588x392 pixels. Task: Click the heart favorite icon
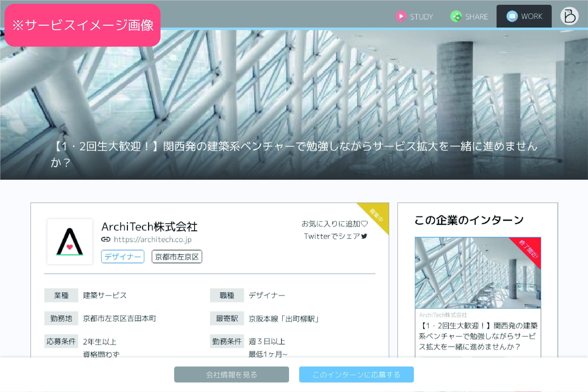tap(364, 223)
